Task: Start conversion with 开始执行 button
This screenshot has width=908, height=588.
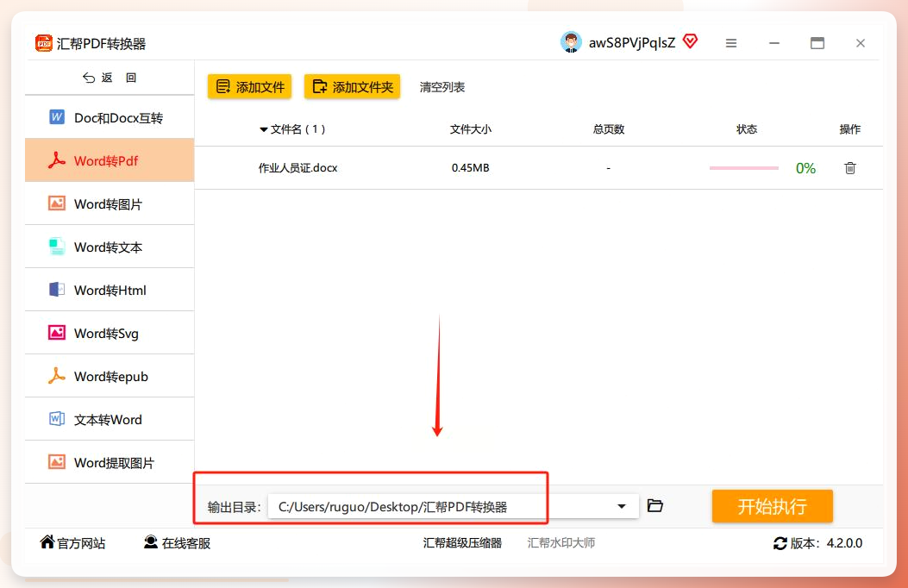Action: click(x=773, y=506)
